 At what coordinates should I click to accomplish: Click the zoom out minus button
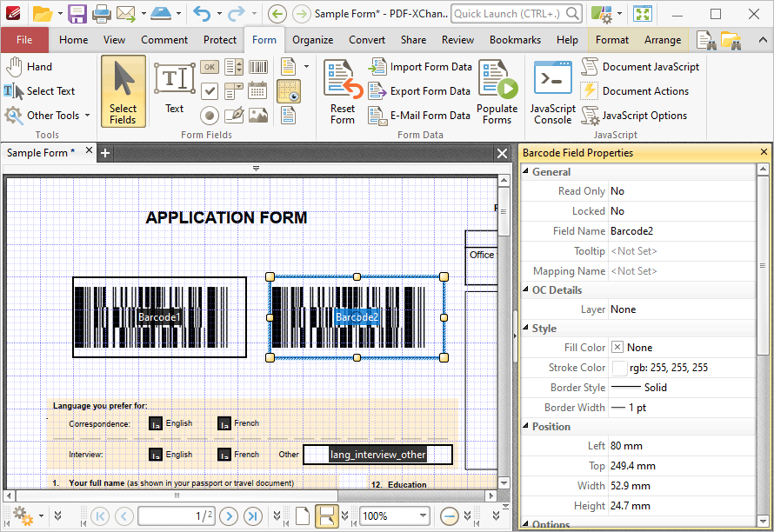(450, 516)
